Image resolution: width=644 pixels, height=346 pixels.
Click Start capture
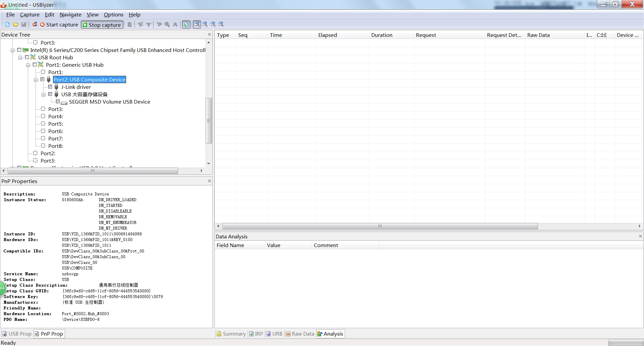[x=59, y=24]
